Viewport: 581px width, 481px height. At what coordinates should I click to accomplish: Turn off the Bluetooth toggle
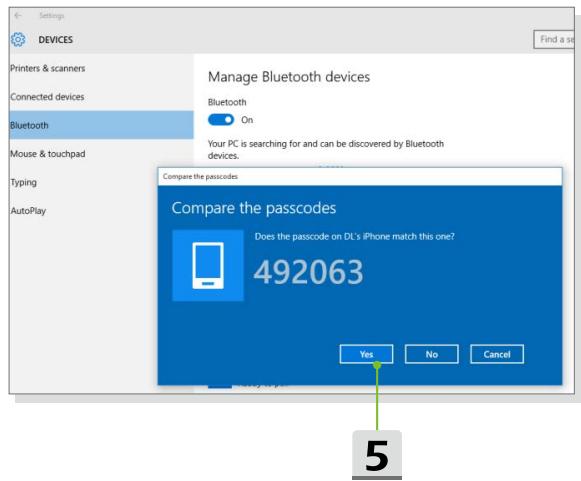(x=221, y=120)
